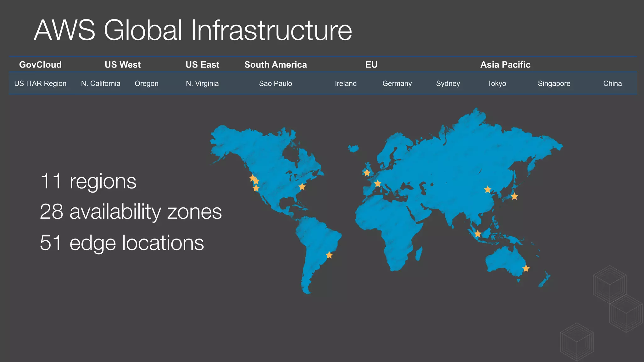Click the Sydney cell
This screenshot has width=644, height=362.
[x=448, y=84]
